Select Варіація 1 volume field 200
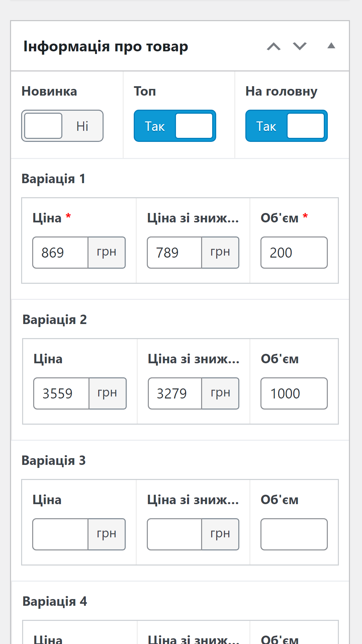This screenshot has width=362, height=644. coord(294,253)
